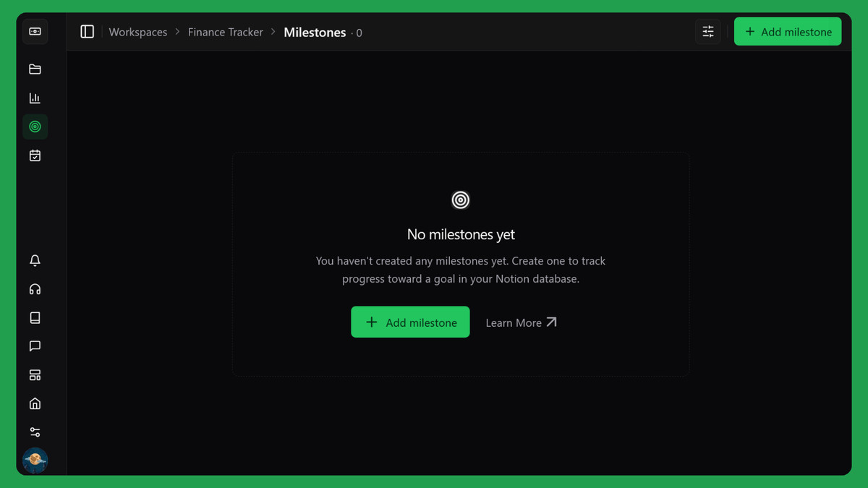This screenshot has height=488, width=868.
Task: Open the sliders settings icon in sidebar
Action: click(x=35, y=432)
